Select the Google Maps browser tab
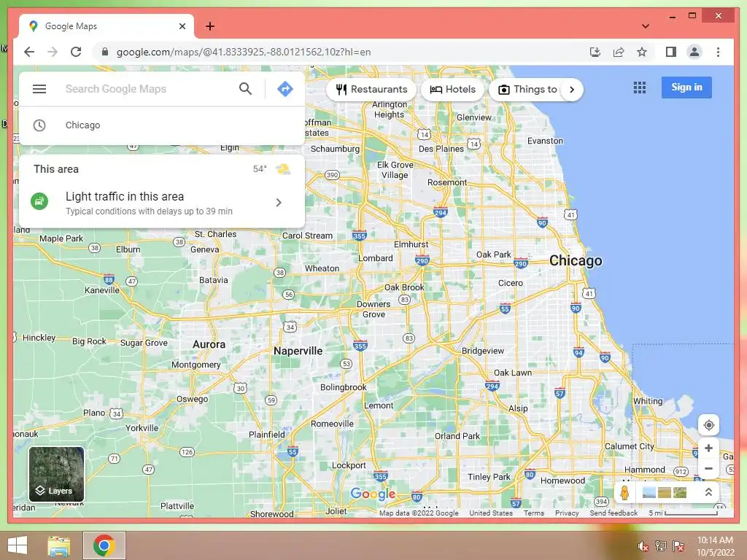The width and height of the screenshot is (747, 560). point(107,26)
